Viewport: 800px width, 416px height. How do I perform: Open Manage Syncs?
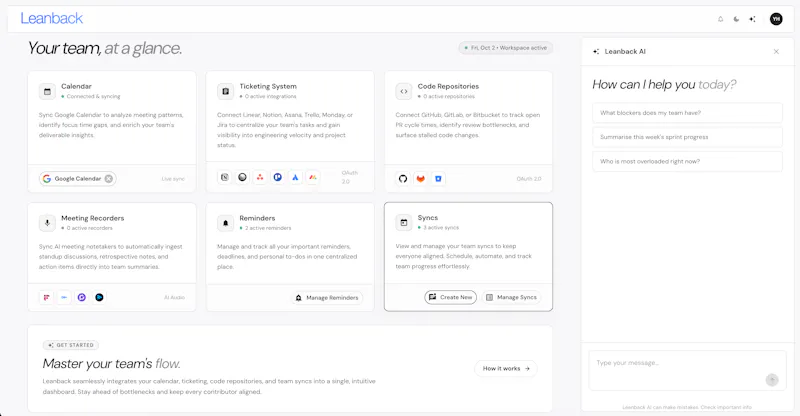point(511,297)
